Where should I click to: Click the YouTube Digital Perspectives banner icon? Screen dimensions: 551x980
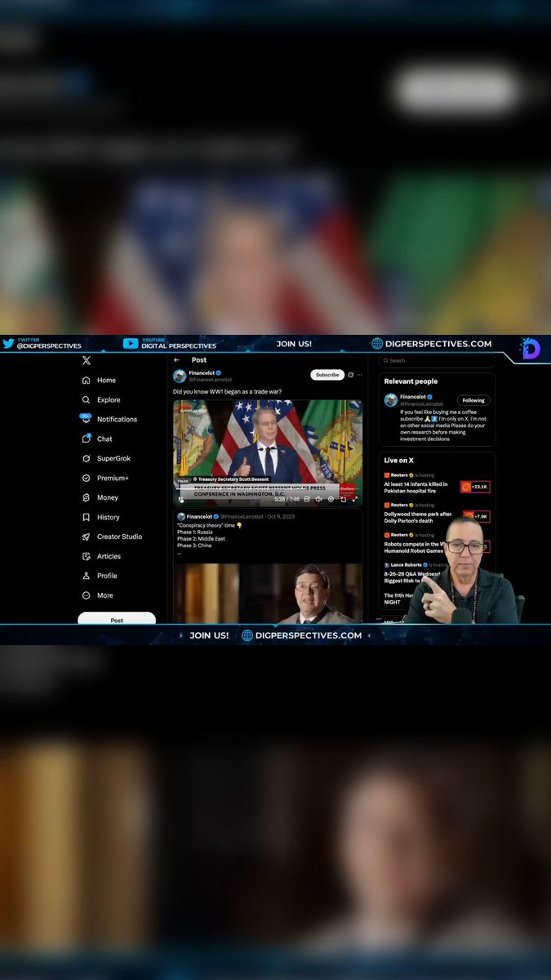click(x=130, y=344)
